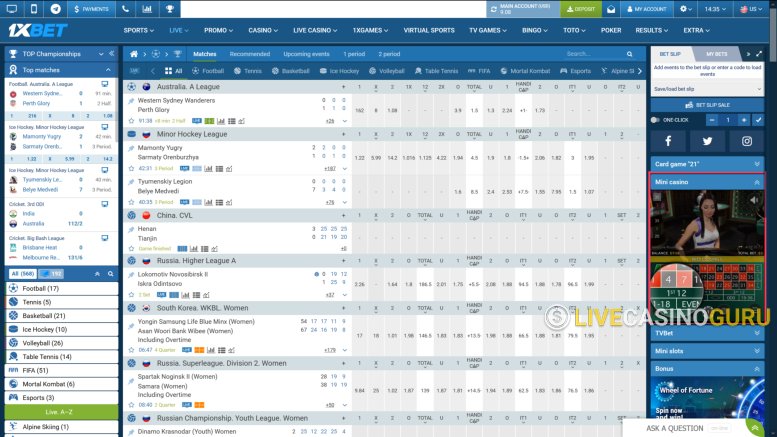Select the Mortal Kombat filter
The width and height of the screenshot is (777, 437).
pos(525,71)
